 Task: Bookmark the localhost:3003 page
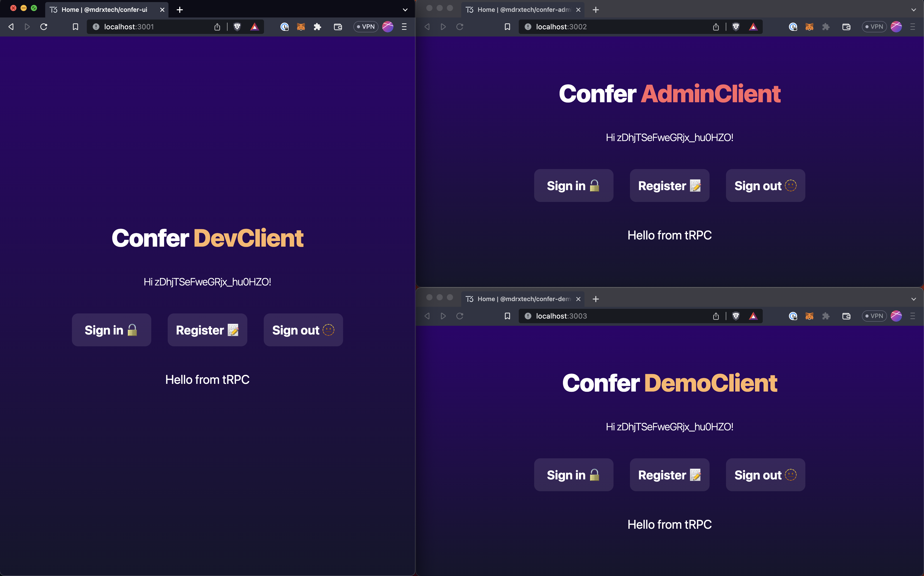507,316
